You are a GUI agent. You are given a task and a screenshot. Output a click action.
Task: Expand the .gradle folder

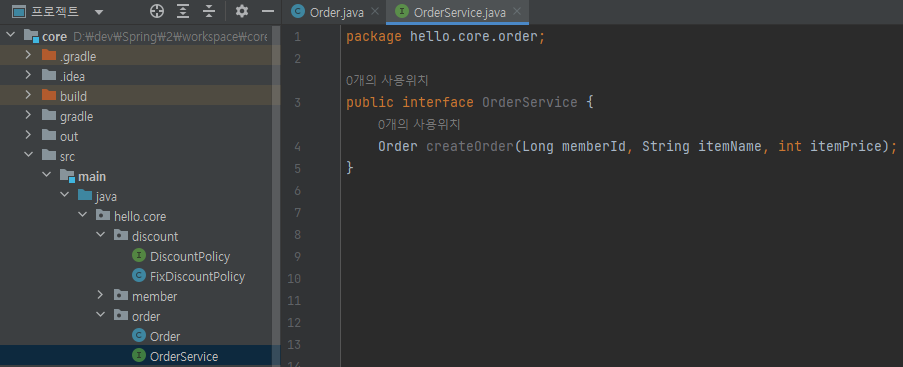tap(28, 56)
